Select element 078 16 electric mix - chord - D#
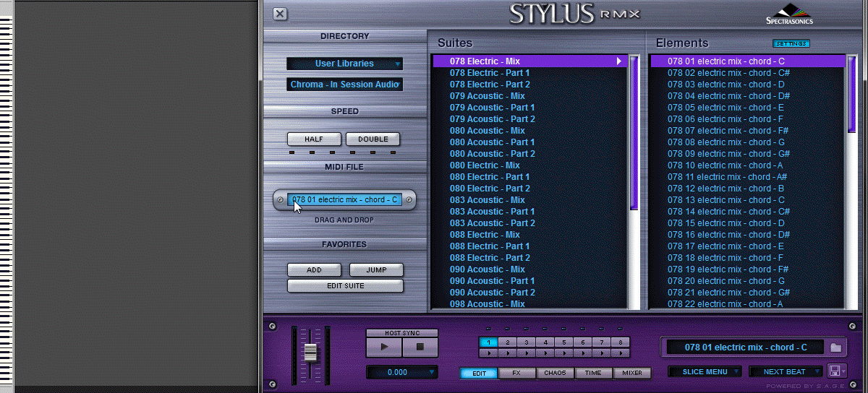Viewport: 868px width, 393px height. point(748,235)
